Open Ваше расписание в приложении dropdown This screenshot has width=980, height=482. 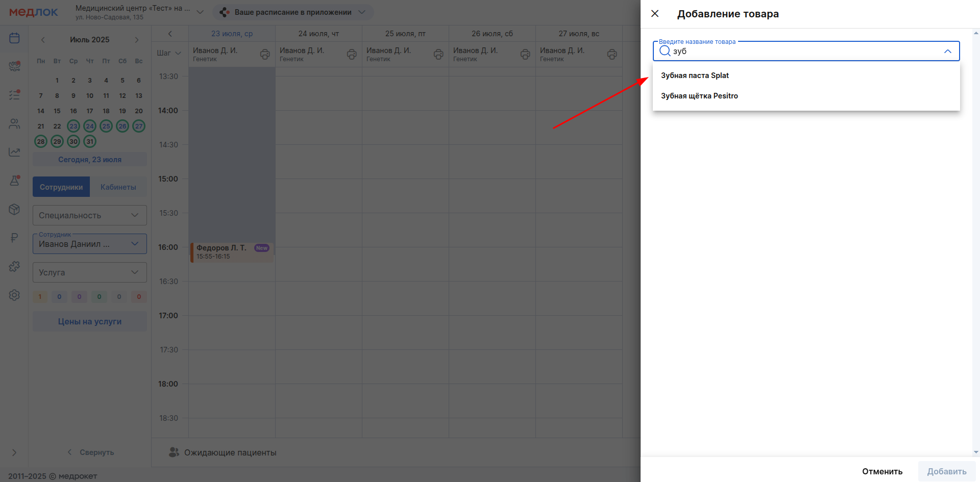pyautogui.click(x=293, y=12)
